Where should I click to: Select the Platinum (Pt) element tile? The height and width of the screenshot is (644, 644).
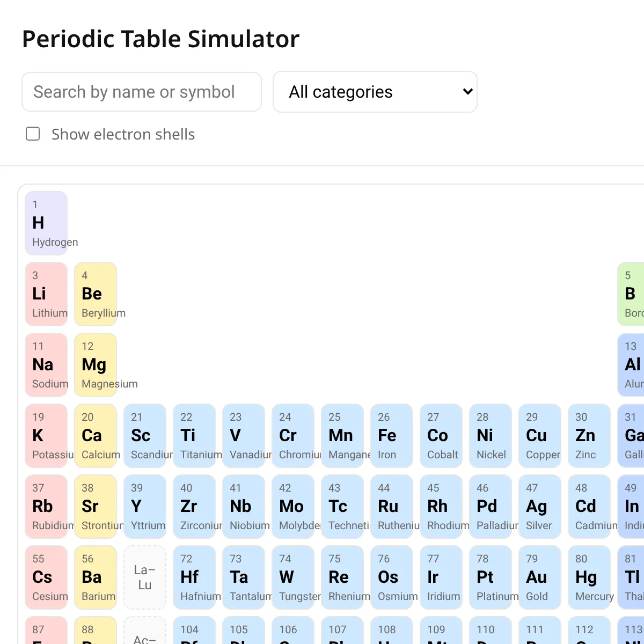[x=491, y=577]
